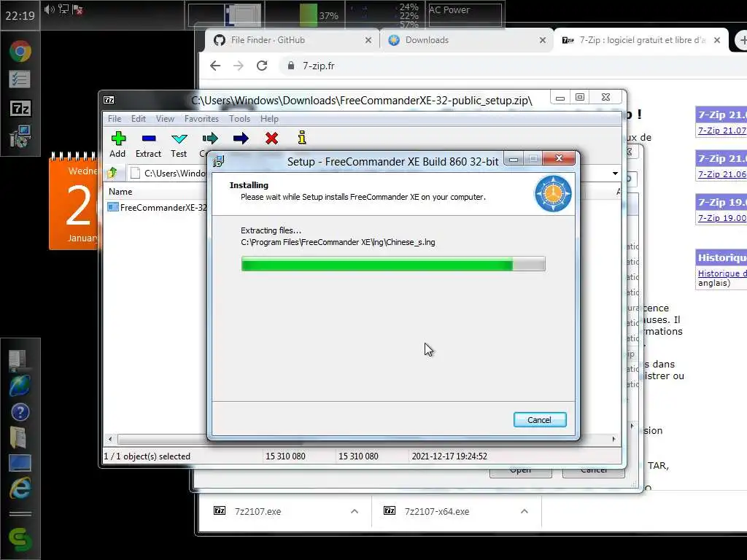This screenshot has width=747, height=560.
Task: Open a new Chrome tab with plus button
Action: click(742, 41)
